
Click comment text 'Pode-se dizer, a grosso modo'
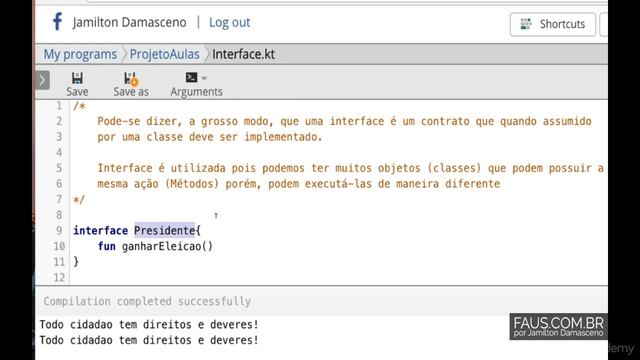[x=183, y=121]
